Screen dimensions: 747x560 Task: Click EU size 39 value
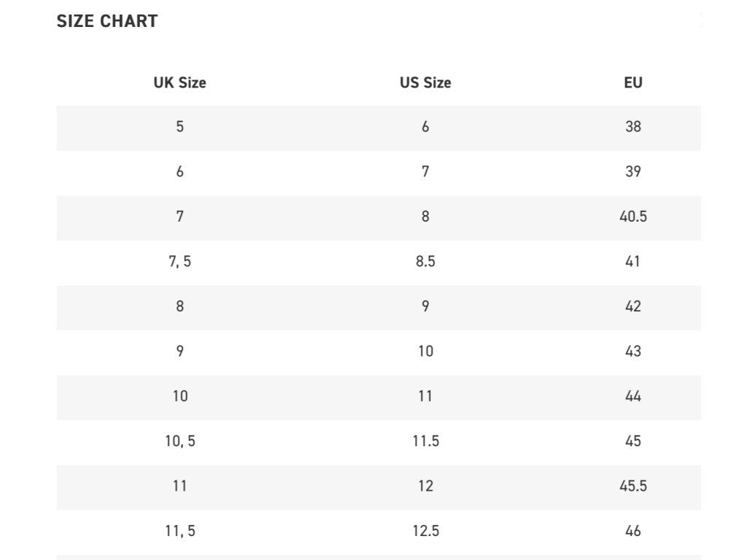[x=633, y=171]
